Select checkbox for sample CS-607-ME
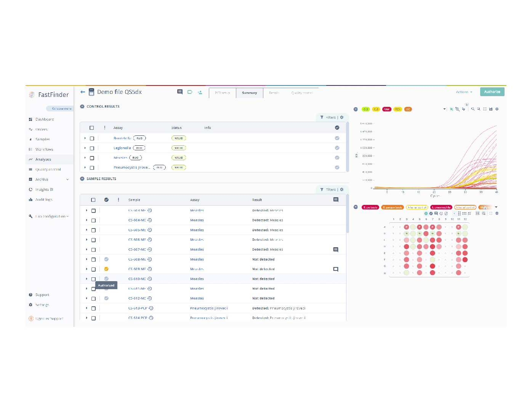This screenshot has height=412, width=532. point(93,250)
